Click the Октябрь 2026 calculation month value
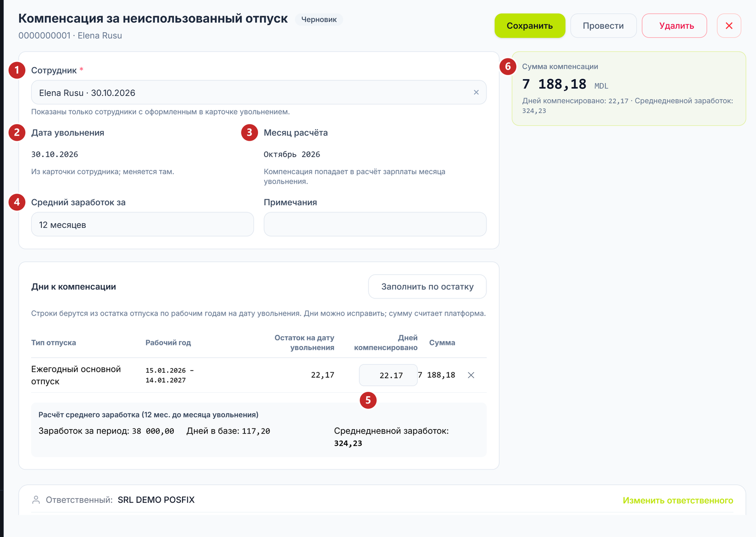The height and width of the screenshot is (537, 756). [292, 154]
